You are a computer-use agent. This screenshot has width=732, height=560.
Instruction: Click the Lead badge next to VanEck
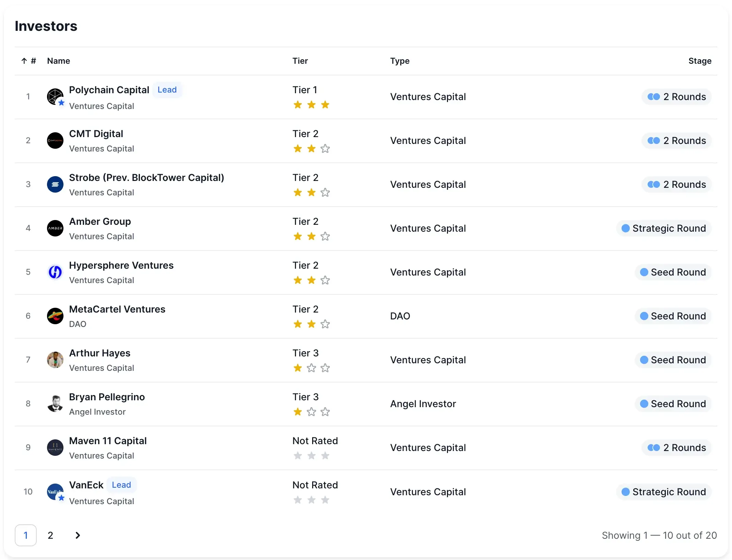pyautogui.click(x=121, y=485)
